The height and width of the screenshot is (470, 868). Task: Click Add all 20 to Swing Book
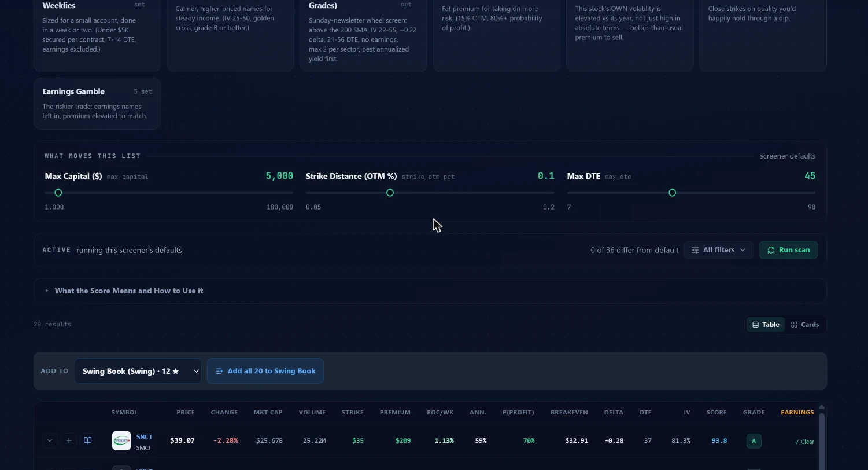pyautogui.click(x=265, y=371)
